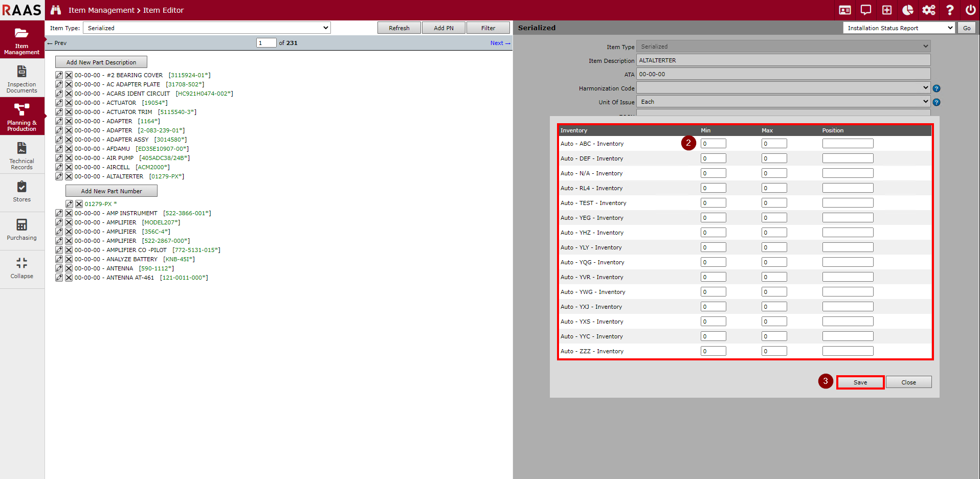Click help icon beside Harmonization Code
Screen dimensions: 980x479
coord(937,88)
